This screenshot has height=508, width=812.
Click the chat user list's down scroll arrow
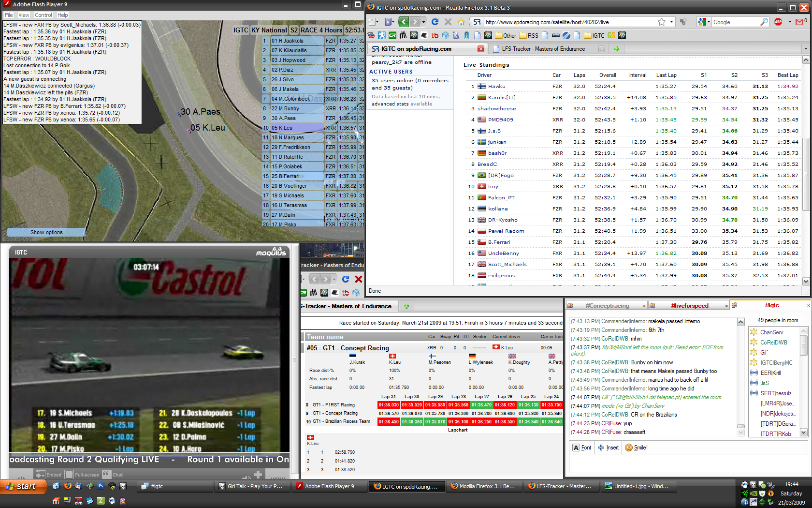pyautogui.click(x=803, y=433)
